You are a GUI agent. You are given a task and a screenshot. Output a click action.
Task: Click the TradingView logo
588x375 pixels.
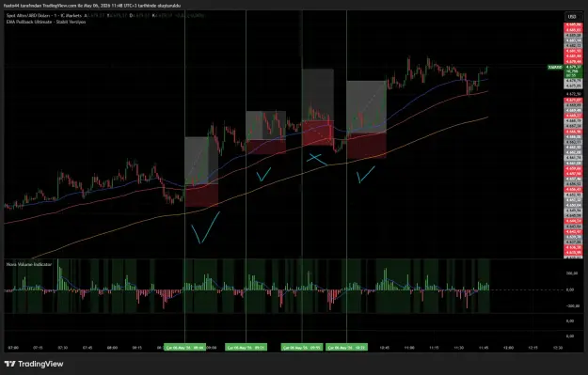point(34,364)
